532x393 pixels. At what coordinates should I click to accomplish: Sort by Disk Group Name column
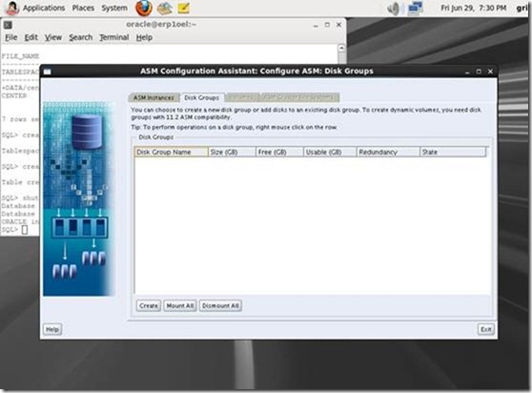point(172,152)
